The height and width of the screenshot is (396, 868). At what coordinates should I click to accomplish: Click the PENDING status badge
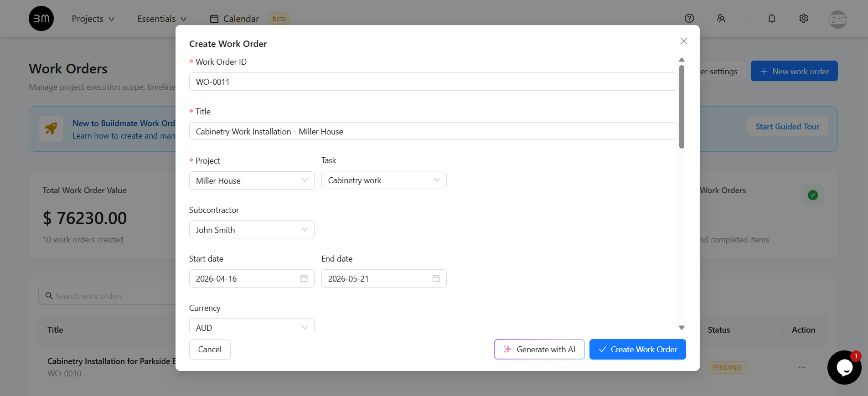[x=727, y=367]
